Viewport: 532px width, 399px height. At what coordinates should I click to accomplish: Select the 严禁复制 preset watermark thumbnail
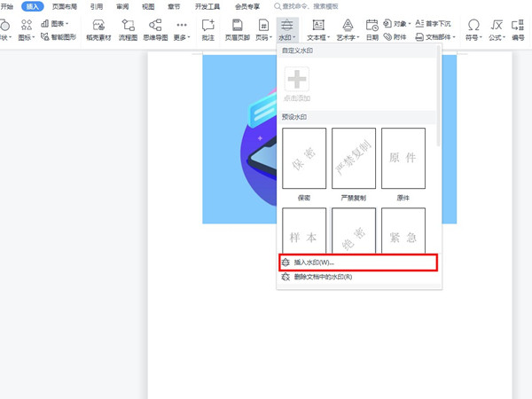coord(354,158)
